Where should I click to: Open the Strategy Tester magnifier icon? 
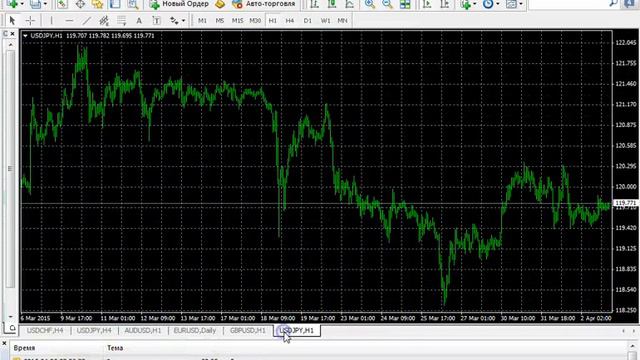coord(133,4)
